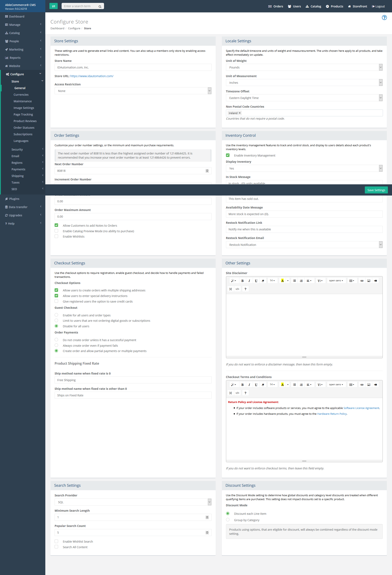Viewport: 392px width, 575px height.
Task: Insert unordered list in Checkout Terms editor
Action: click(294, 384)
